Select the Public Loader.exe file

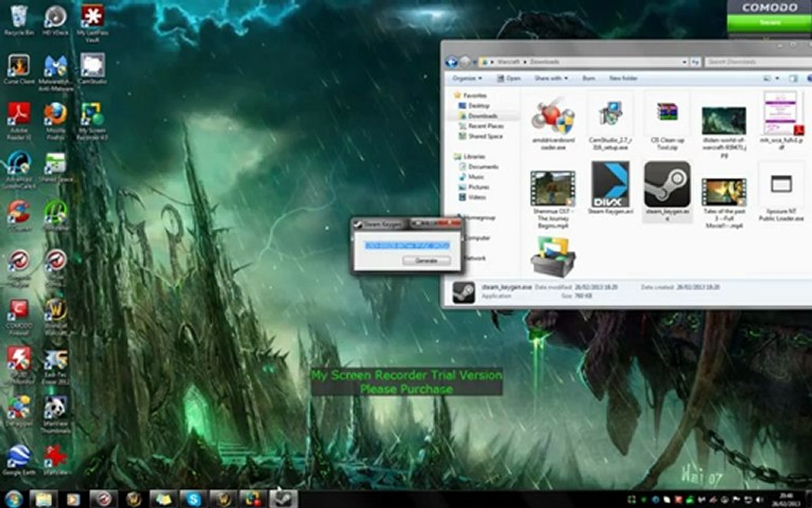tap(781, 193)
